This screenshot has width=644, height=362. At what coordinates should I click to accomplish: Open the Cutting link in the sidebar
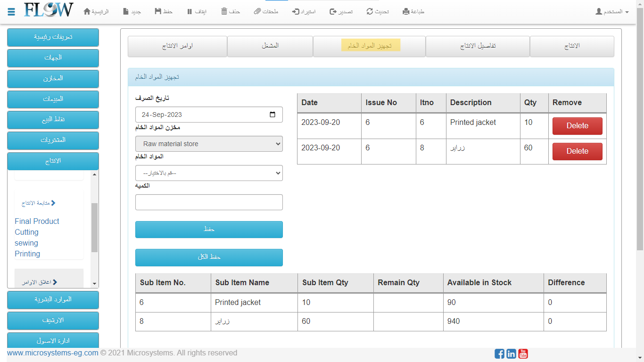tap(27, 232)
